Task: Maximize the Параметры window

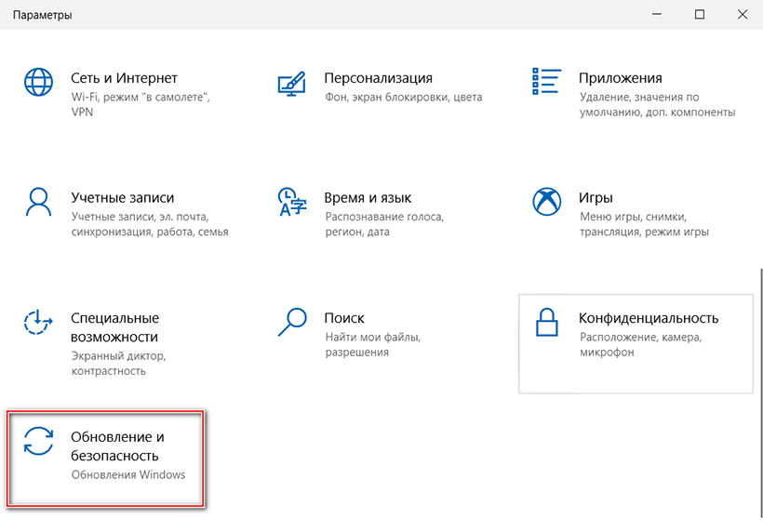Action: pos(700,14)
